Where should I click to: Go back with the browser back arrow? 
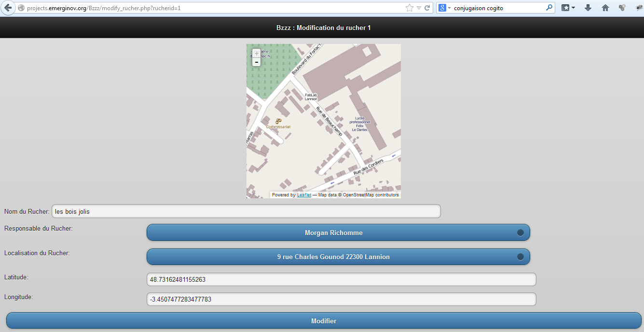coord(8,8)
